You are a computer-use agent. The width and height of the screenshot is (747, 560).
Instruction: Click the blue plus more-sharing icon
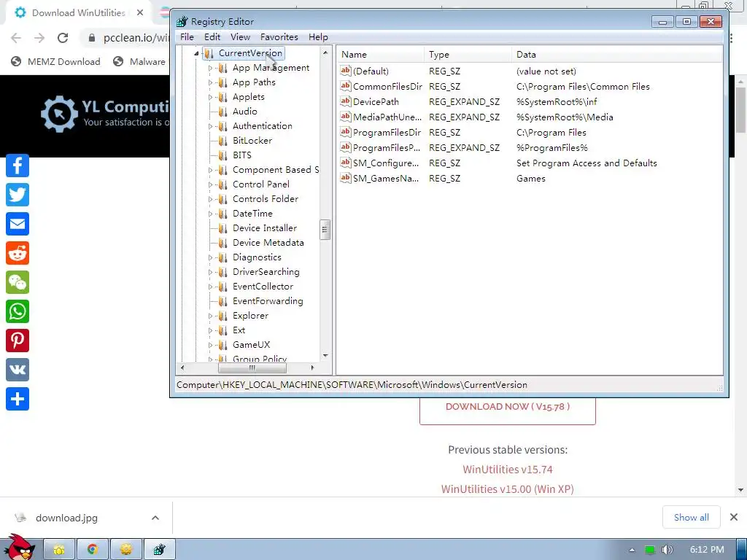tap(18, 399)
